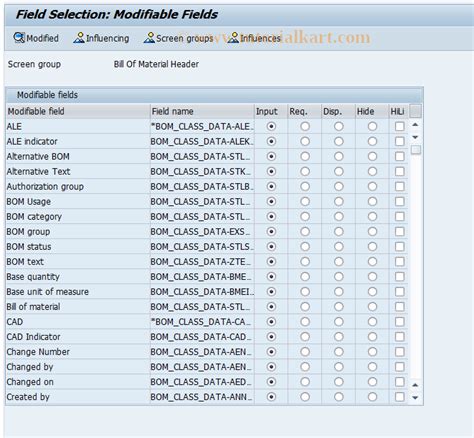The width and height of the screenshot is (474, 438).
Task: Click field name BOM_CLASS_DATA-BMEI
Action: [202, 292]
